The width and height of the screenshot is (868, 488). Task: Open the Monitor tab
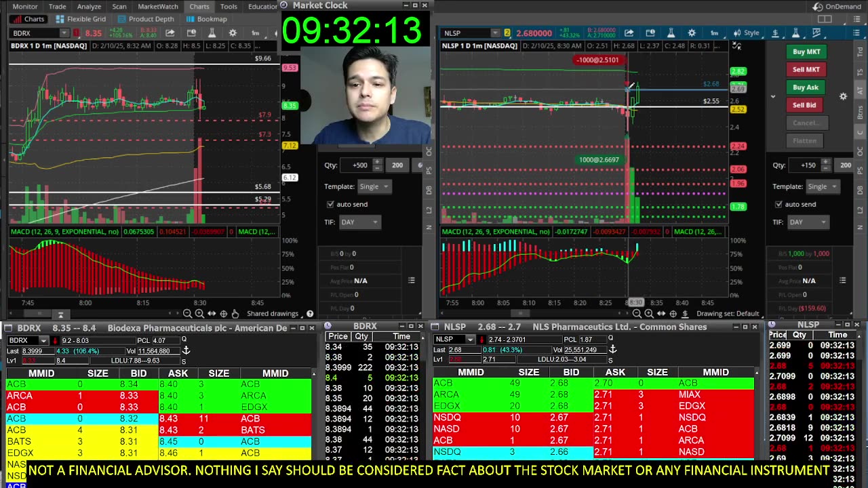click(25, 6)
